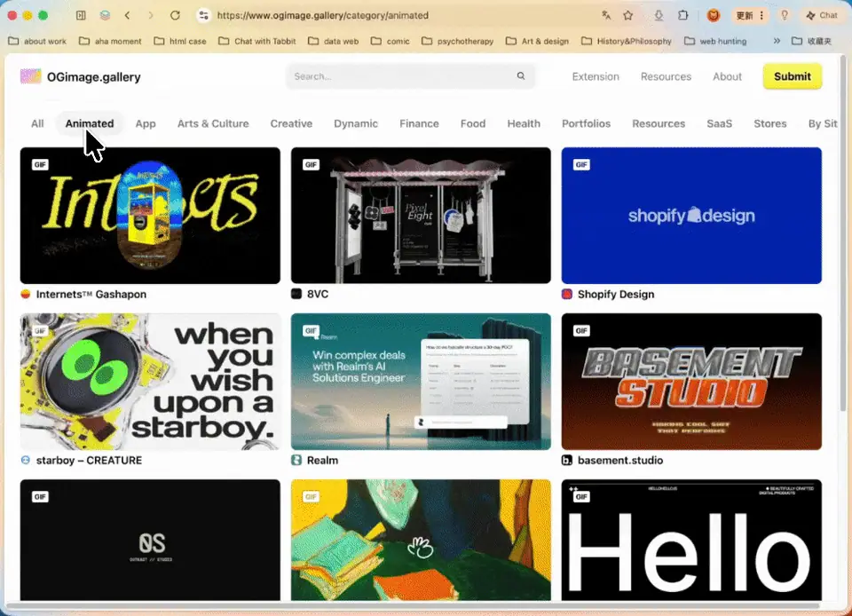Click the Internets Gashapon favicon icon

point(26,294)
